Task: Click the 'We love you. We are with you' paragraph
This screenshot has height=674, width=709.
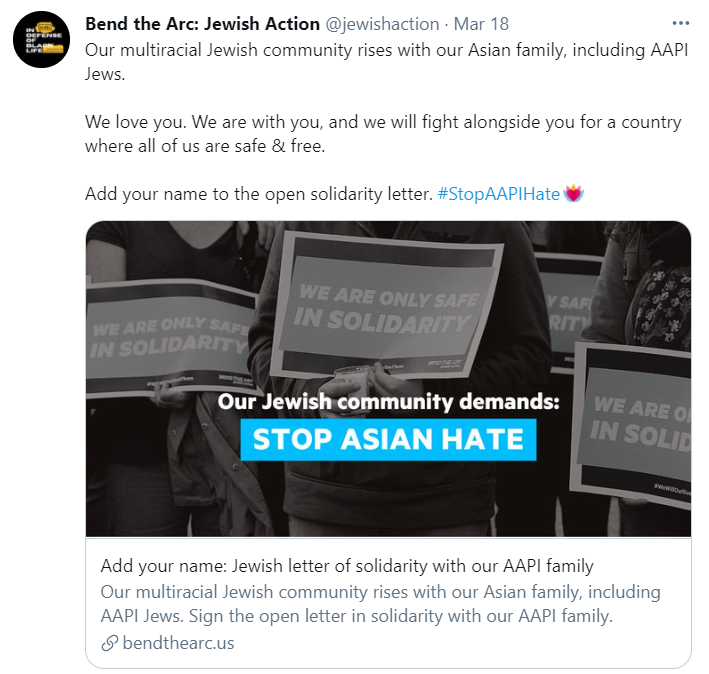Action: (x=383, y=134)
